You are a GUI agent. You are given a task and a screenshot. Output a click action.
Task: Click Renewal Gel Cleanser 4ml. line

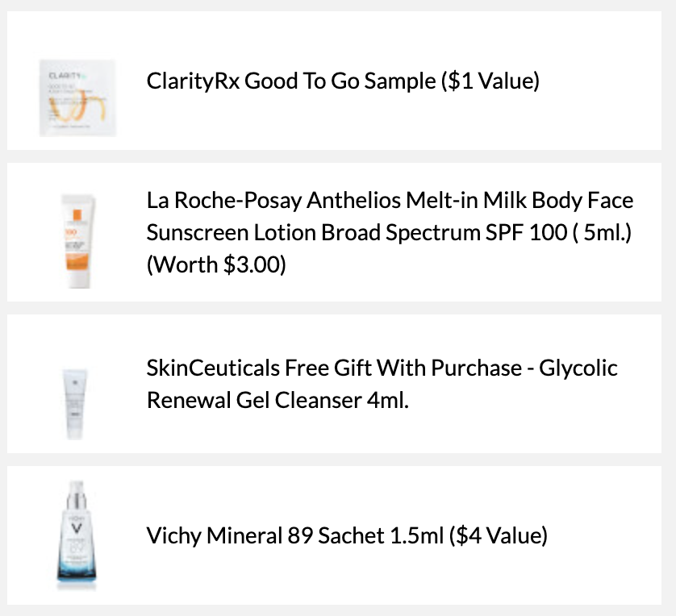277,400
